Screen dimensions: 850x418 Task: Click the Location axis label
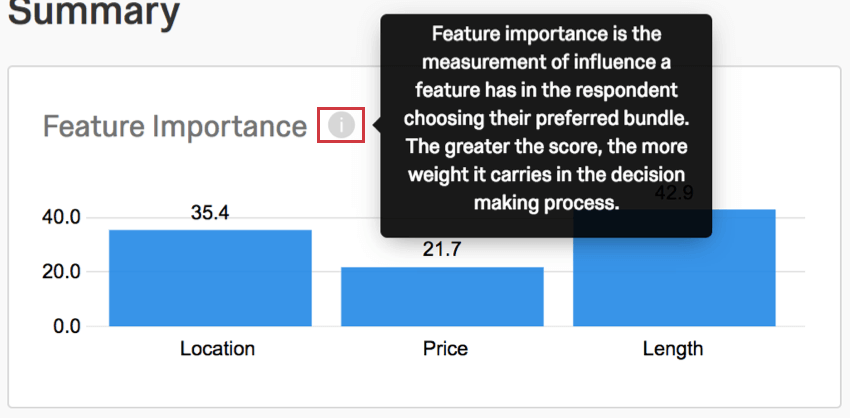(217, 349)
